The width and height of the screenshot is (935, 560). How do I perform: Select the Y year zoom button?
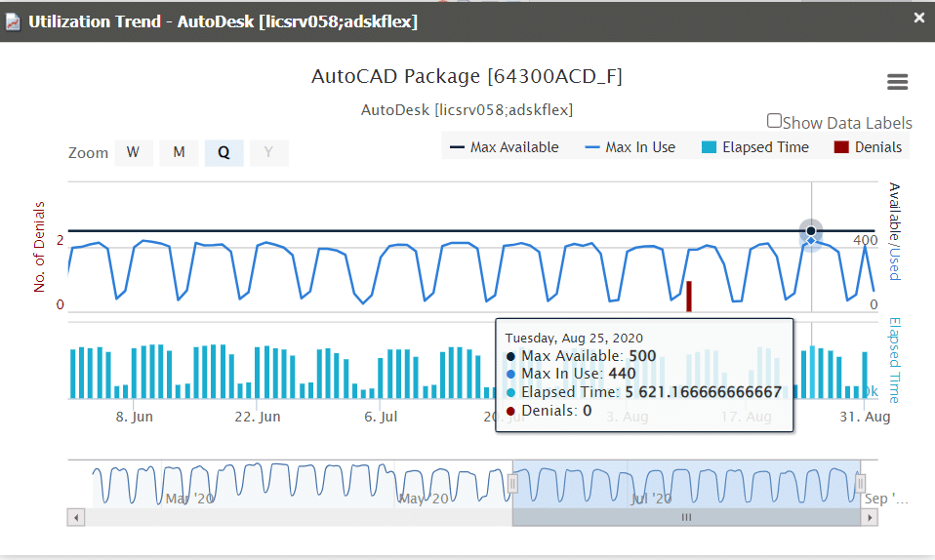click(269, 152)
